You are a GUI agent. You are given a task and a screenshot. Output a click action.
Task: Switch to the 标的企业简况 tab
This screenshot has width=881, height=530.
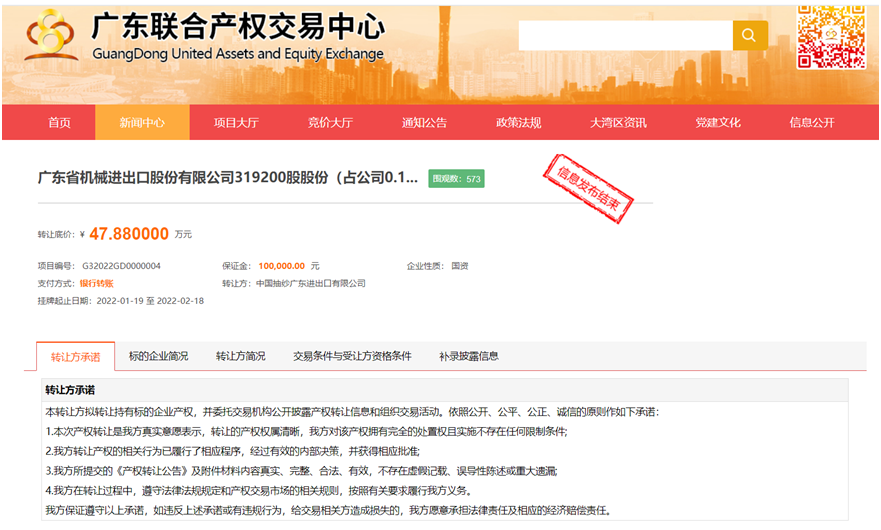(158, 356)
